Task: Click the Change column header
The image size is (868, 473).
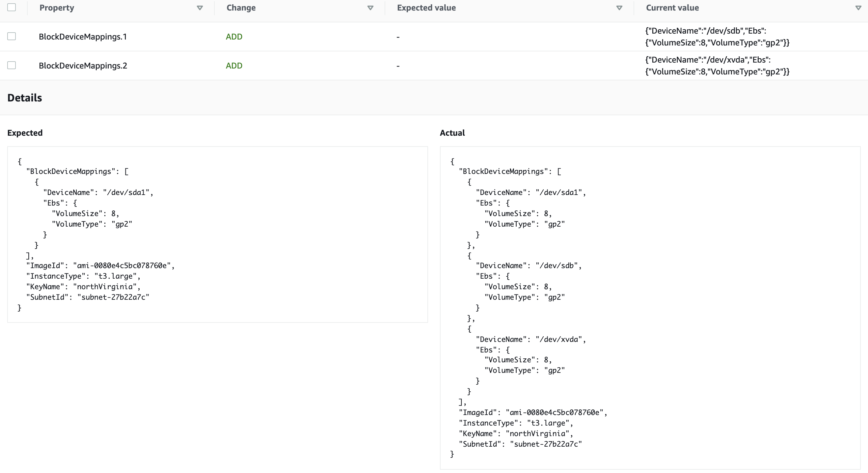Action: (241, 8)
